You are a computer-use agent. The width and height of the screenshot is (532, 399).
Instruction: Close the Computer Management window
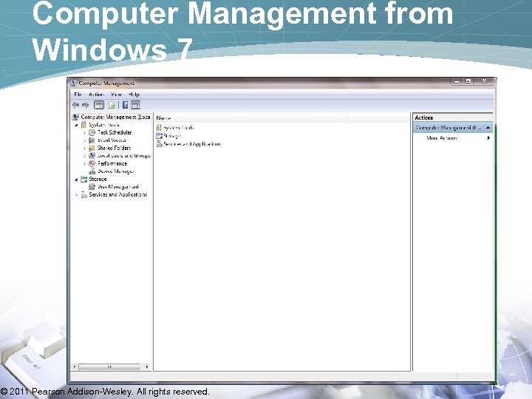click(484, 81)
